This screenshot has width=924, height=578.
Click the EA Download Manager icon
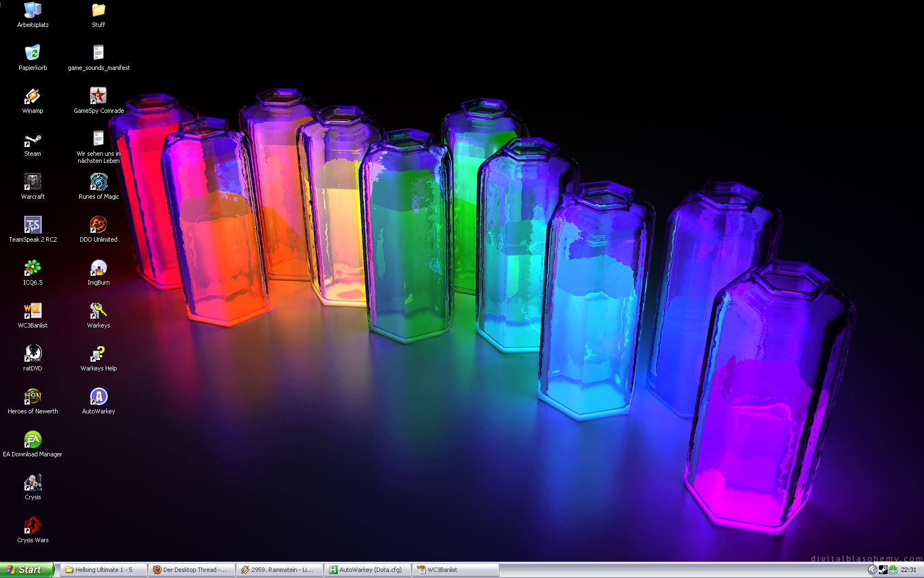[x=32, y=440]
